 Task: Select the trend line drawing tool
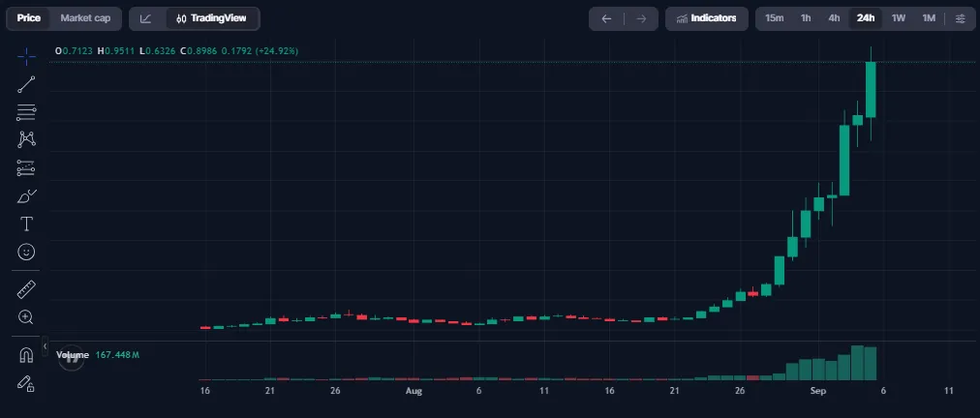26,84
